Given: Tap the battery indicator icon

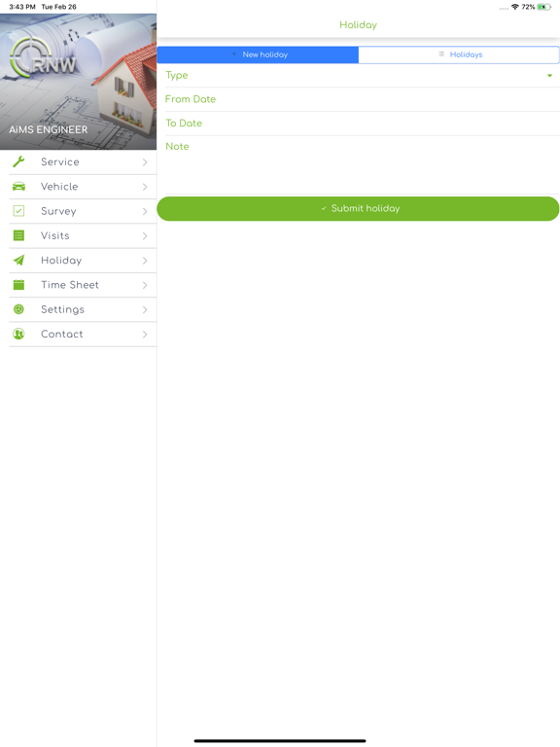Looking at the screenshot, I should 543,7.
